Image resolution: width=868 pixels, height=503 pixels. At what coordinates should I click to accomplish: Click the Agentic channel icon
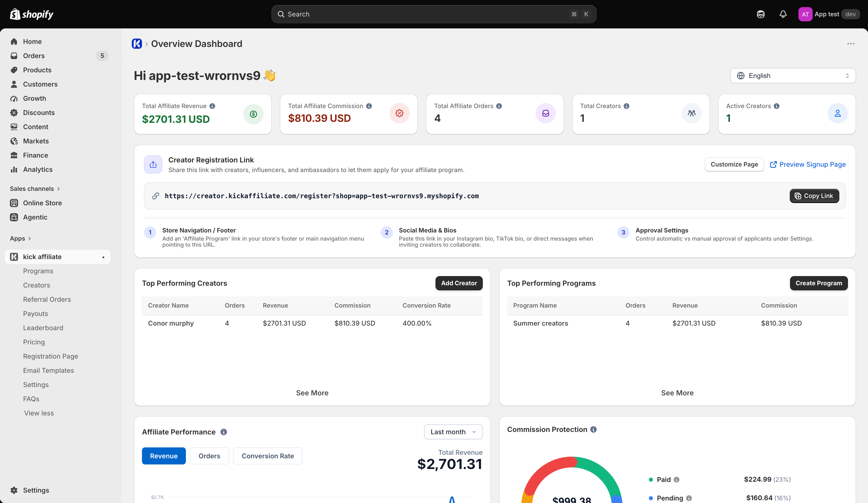[14, 217]
